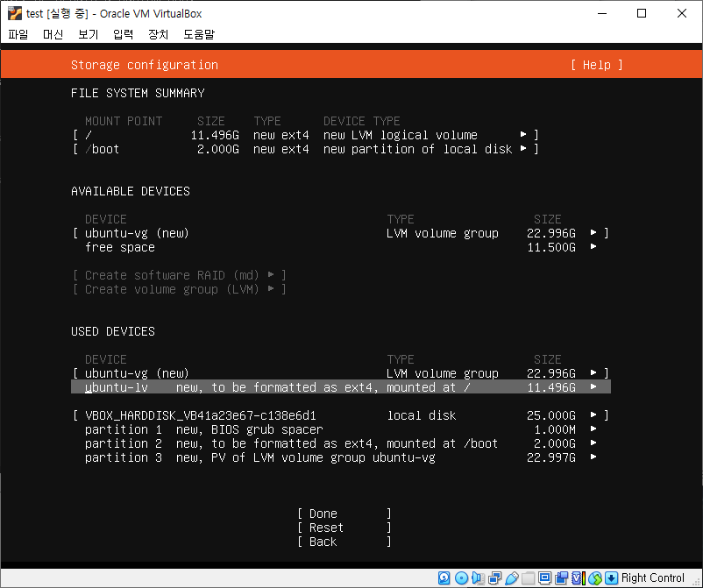Click the Right Control host key label
The height and width of the screenshot is (588, 703).
click(653, 577)
